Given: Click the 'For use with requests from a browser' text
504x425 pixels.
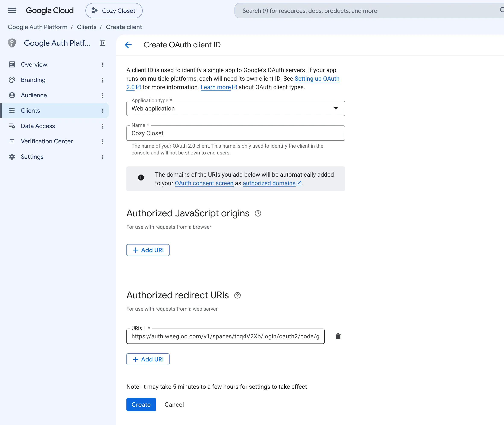Looking at the screenshot, I should (x=169, y=227).
